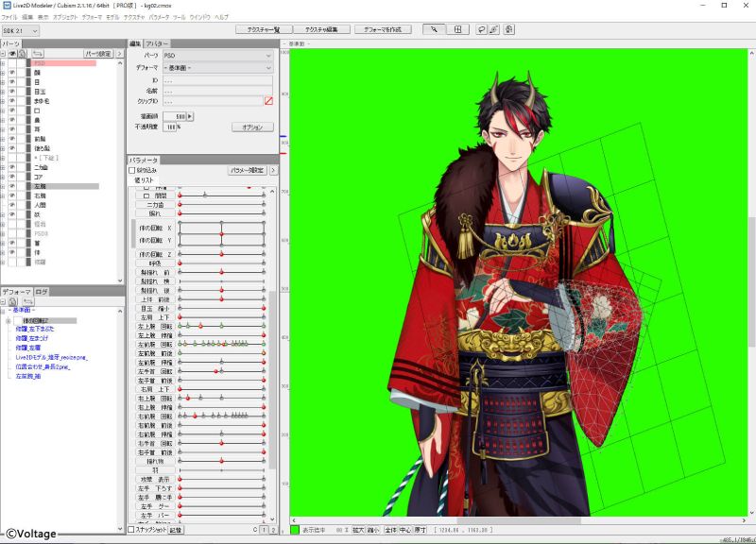Expand the 顔 part tree node
Image resolution: width=756 pixels, height=544 pixels.
click(x=3, y=73)
